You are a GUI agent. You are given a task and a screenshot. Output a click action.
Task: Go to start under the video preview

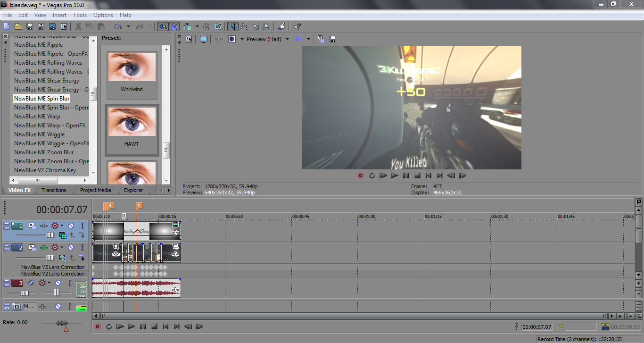click(429, 176)
